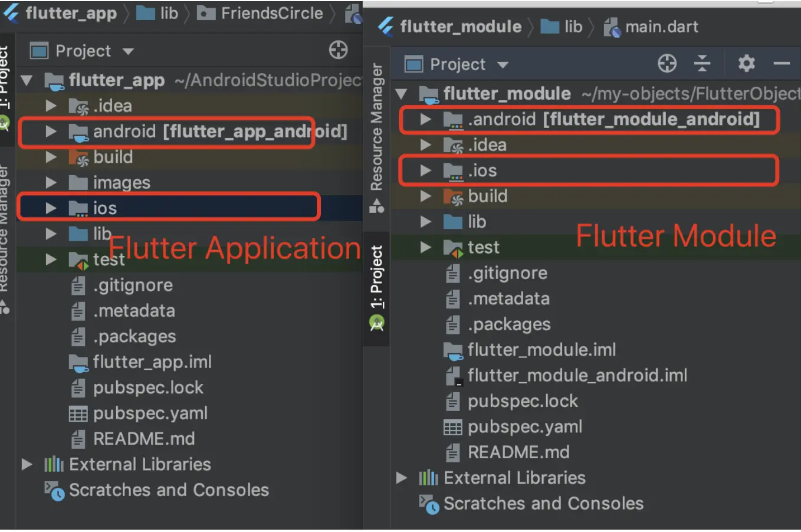Click Scratches and Consoles icon in flutter_module
801x532 pixels.
(x=429, y=504)
